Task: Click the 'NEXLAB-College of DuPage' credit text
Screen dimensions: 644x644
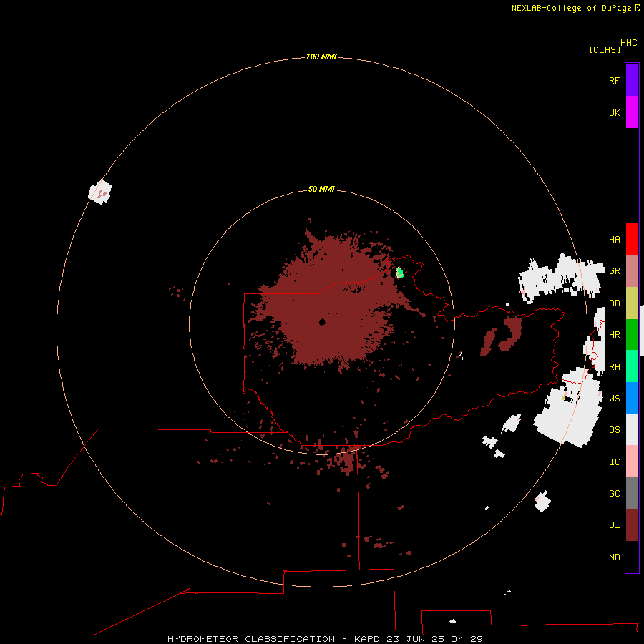Action: click(x=571, y=8)
